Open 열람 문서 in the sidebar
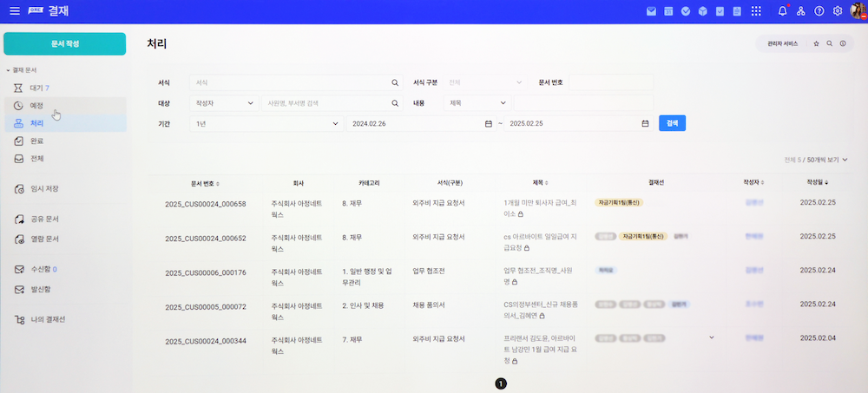 click(x=65, y=239)
